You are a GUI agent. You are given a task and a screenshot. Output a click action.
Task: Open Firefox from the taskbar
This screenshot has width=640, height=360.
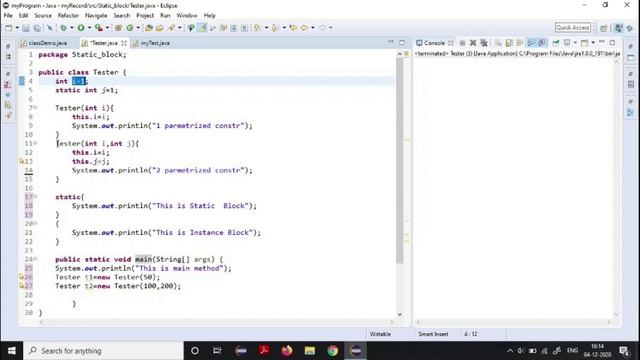287,351
